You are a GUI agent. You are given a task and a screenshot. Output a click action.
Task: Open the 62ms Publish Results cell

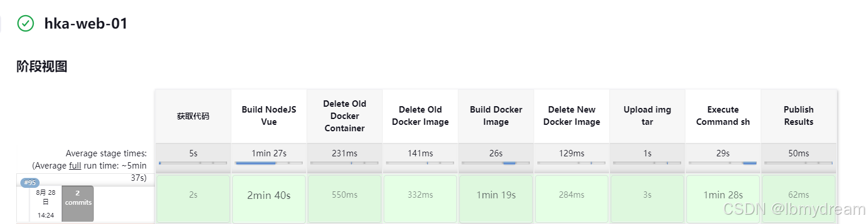[799, 195]
